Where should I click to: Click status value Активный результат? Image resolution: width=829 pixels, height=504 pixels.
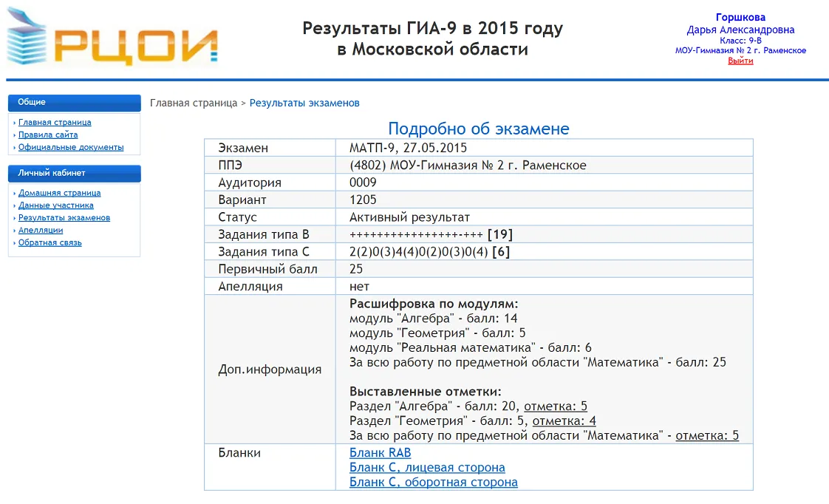pos(410,217)
